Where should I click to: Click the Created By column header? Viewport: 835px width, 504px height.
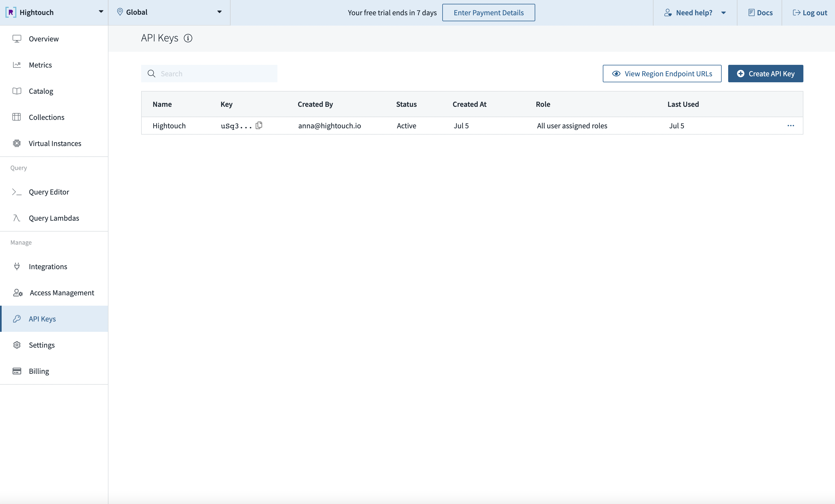[315, 104]
